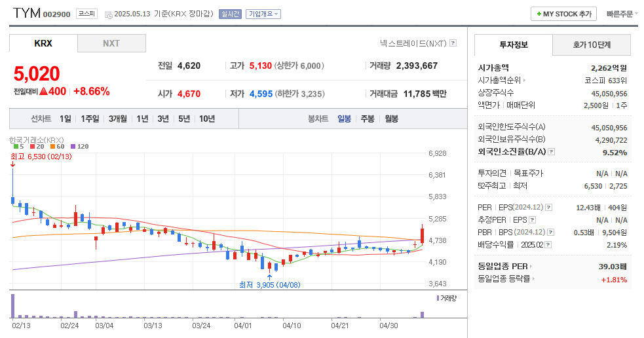Click the 코스피 633위 ranking value
Image resolution: width=644 pixels, height=338 pixels.
pos(606,81)
